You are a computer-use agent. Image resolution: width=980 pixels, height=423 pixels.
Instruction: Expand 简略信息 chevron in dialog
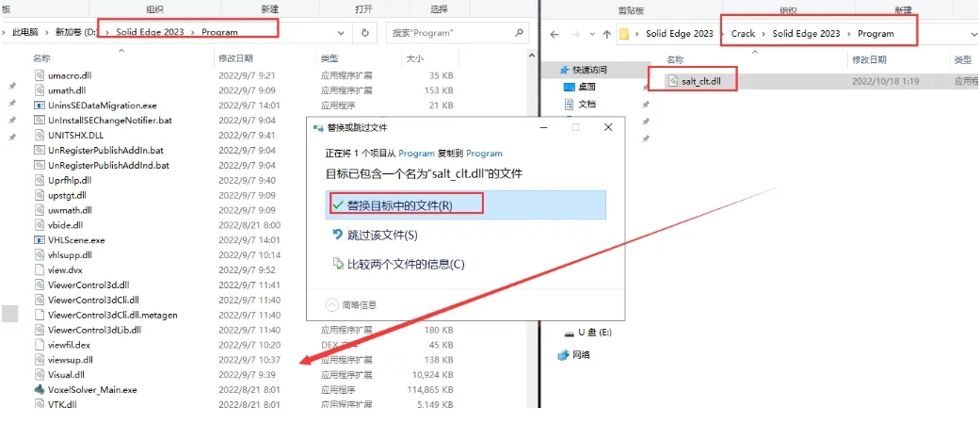pos(332,304)
